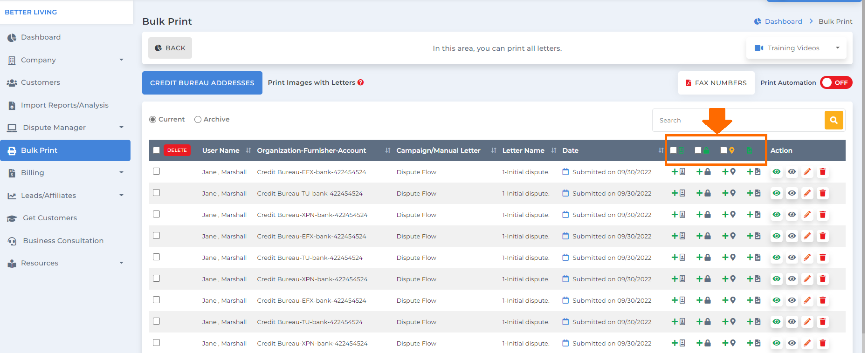The image size is (868, 353).
Task: Click red DELETE button in header
Action: pyautogui.click(x=177, y=150)
